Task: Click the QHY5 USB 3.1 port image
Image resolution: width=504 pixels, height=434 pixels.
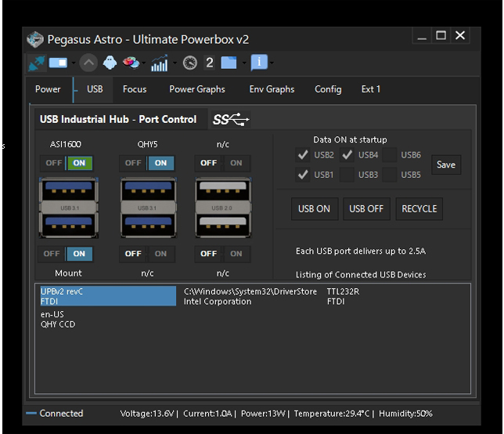Action: point(148,208)
